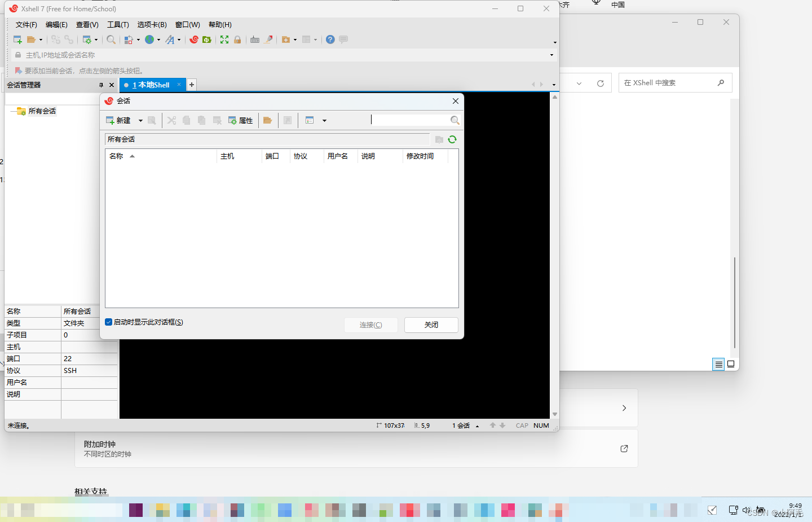This screenshot has height=522, width=812.
Task: Toggle full screen with green arrows icon
Action: (x=224, y=40)
